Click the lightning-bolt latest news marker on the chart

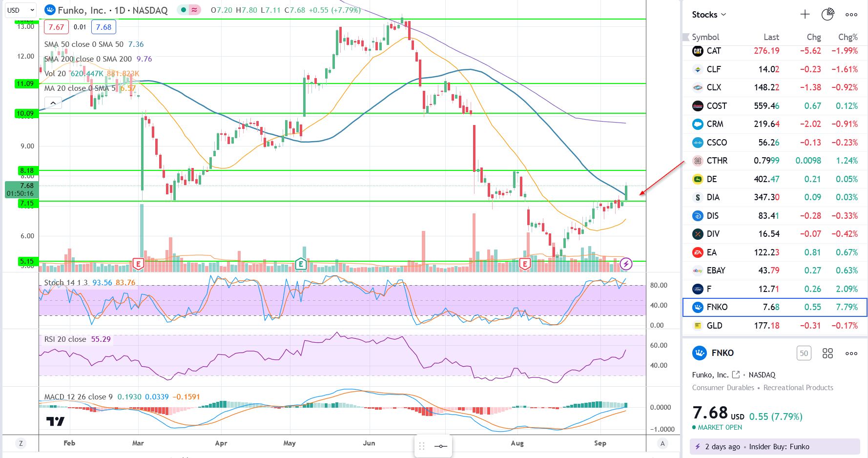click(x=626, y=264)
